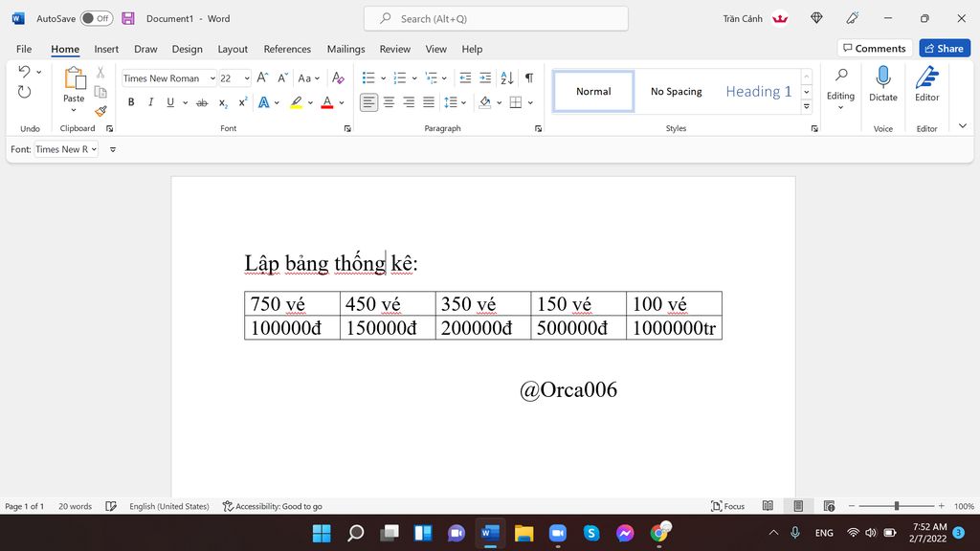
Task: Open the font size dropdown
Action: (247, 78)
